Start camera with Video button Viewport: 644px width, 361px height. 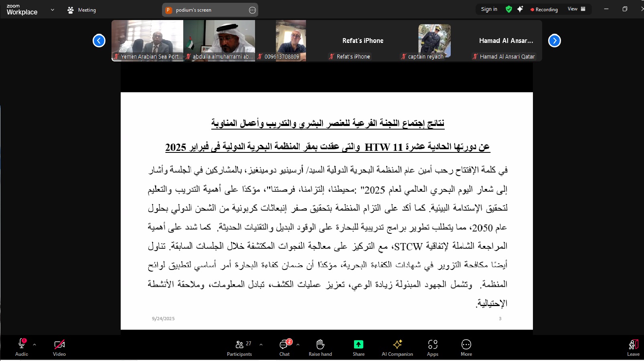tap(59, 347)
